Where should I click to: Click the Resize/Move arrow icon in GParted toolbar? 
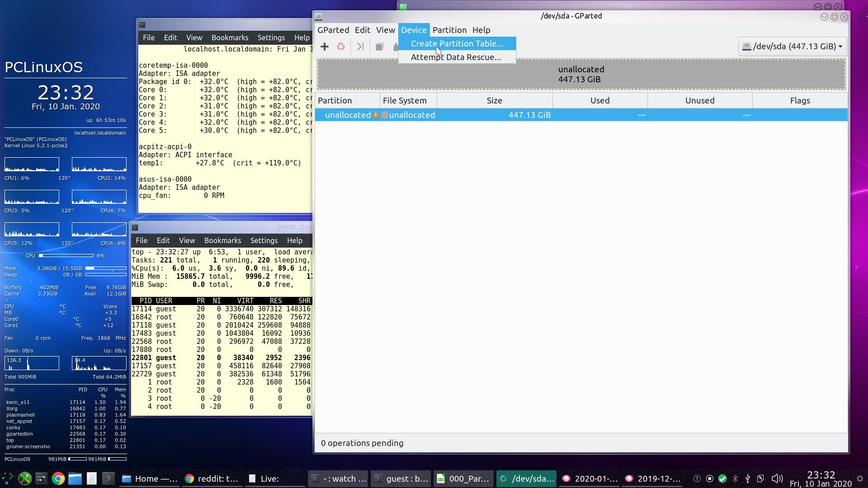tap(360, 47)
